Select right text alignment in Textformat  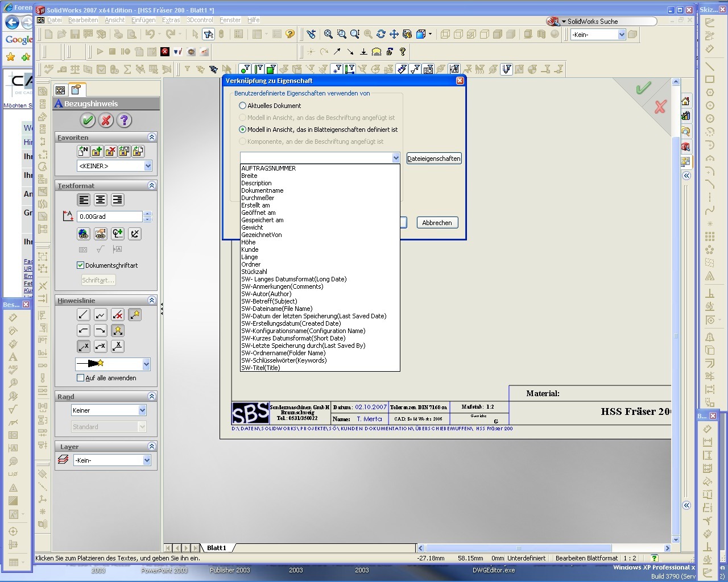pos(117,199)
